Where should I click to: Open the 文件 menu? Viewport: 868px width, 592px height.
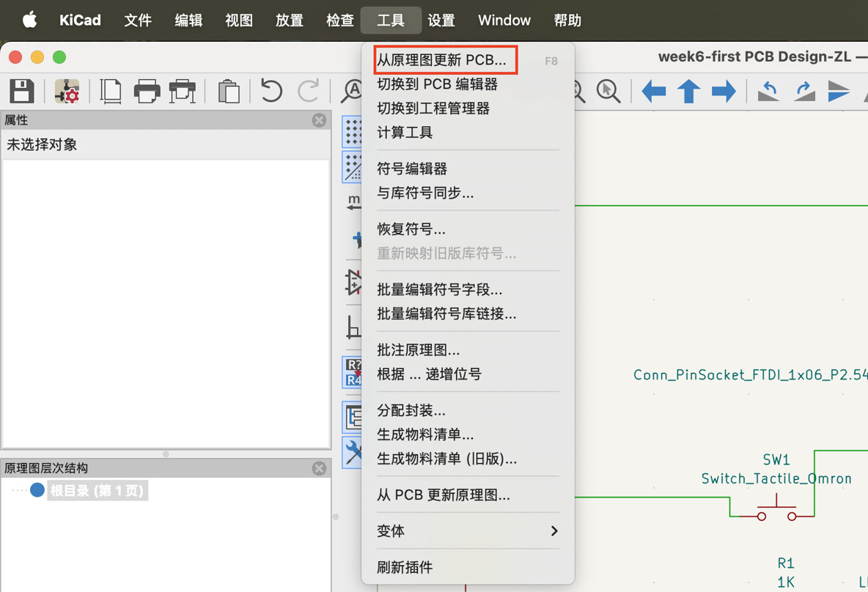138,21
